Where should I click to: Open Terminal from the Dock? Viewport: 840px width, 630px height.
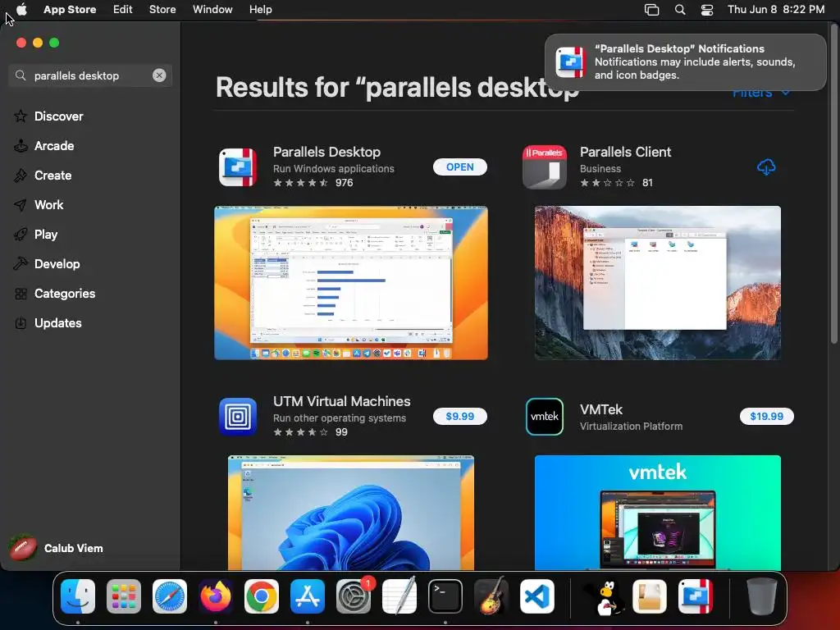click(445, 596)
